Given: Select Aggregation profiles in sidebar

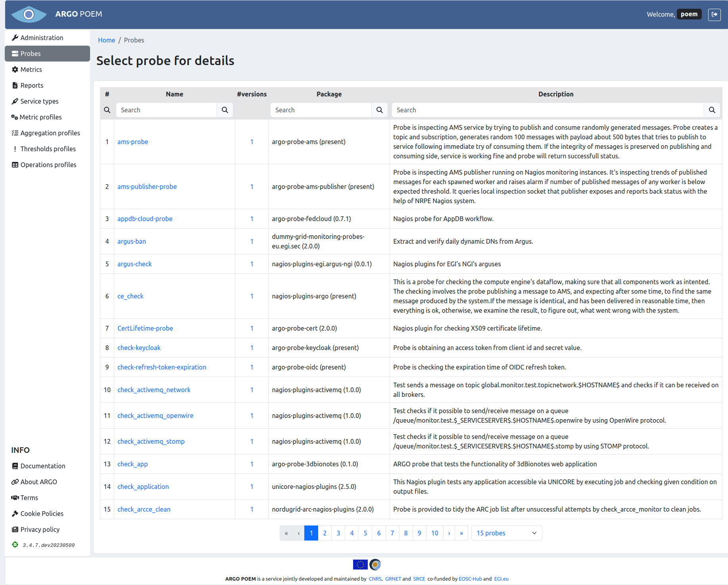Looking at the screenshot, I should 50,133.
